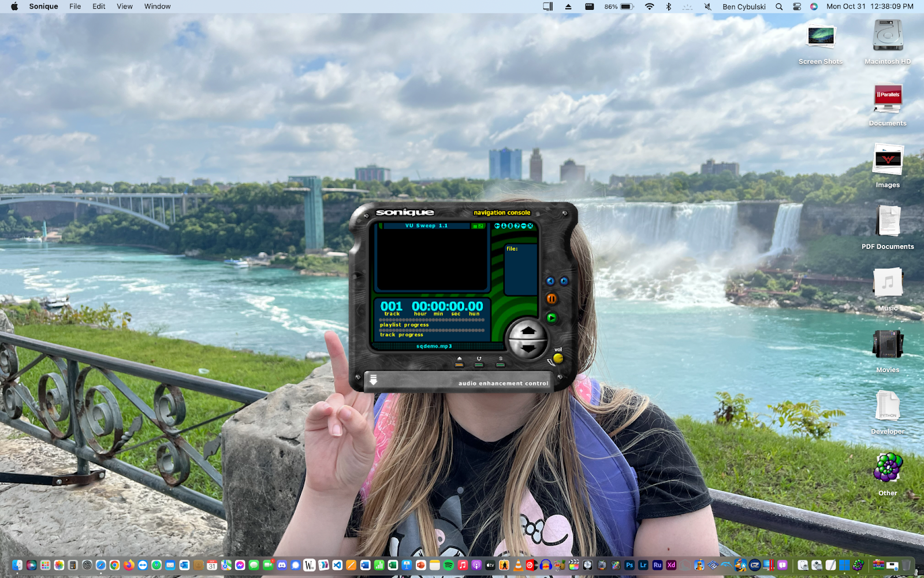Open Spotify from the Dock

[448, 565]
